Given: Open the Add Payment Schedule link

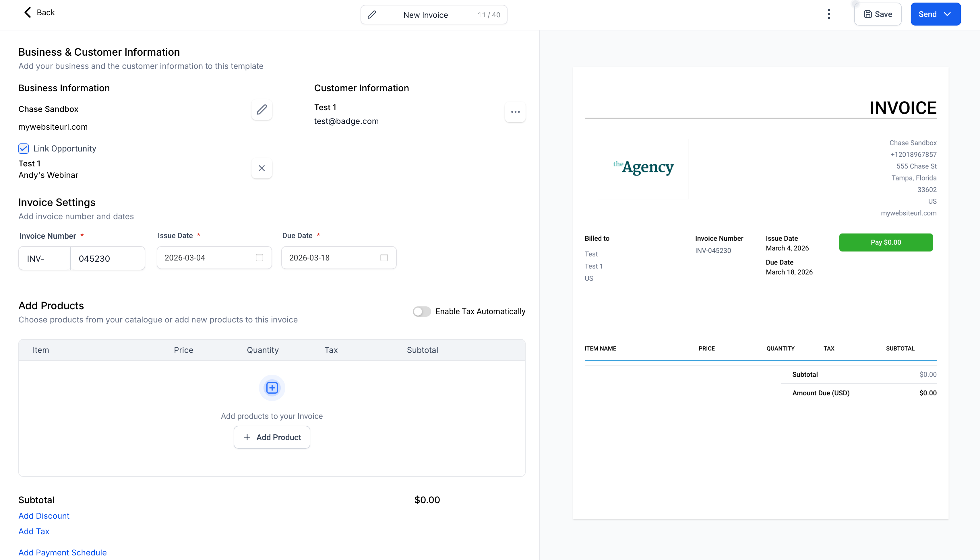Looking at the screenshot, I should [62, 552].
